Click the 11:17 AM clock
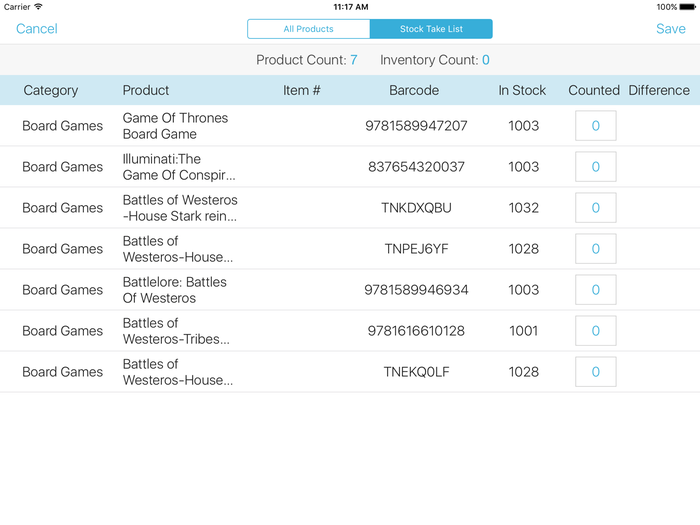Viewport: 700px width, 525px height. 351,7
